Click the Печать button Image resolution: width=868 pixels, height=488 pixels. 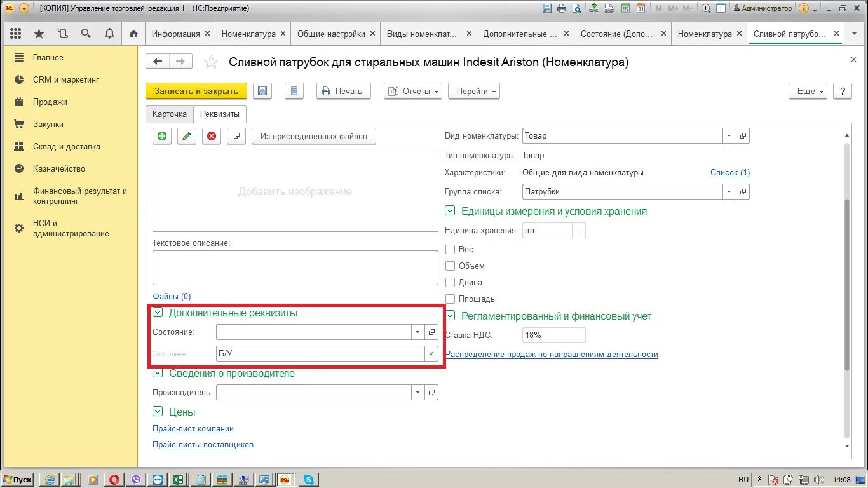[x=344, y=91]
